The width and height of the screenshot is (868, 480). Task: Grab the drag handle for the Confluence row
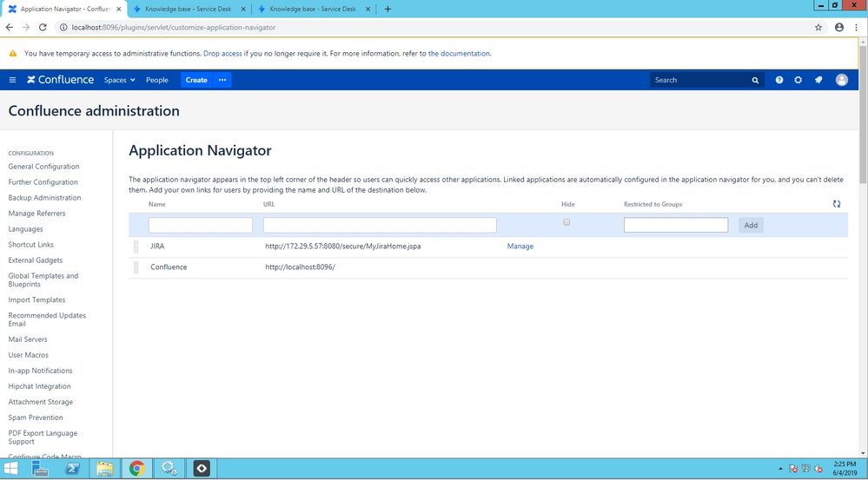click(136, 267)
